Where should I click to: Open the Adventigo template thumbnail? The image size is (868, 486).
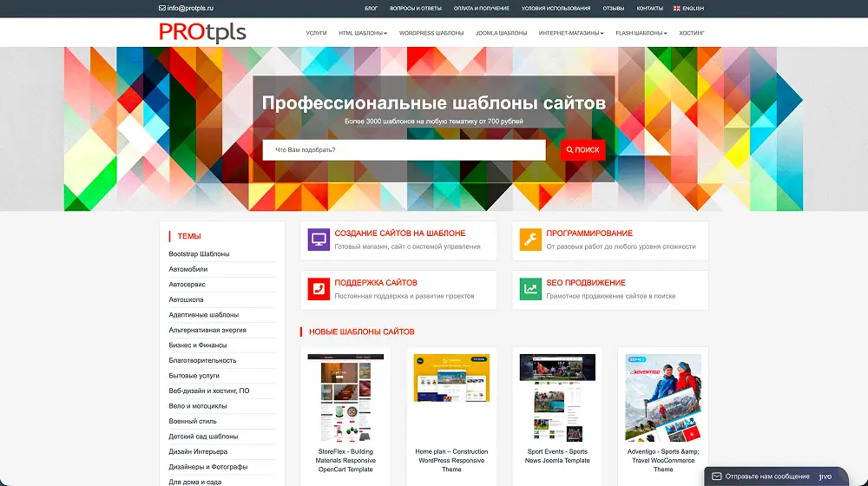pyautogui.click(x=663, y=397)
